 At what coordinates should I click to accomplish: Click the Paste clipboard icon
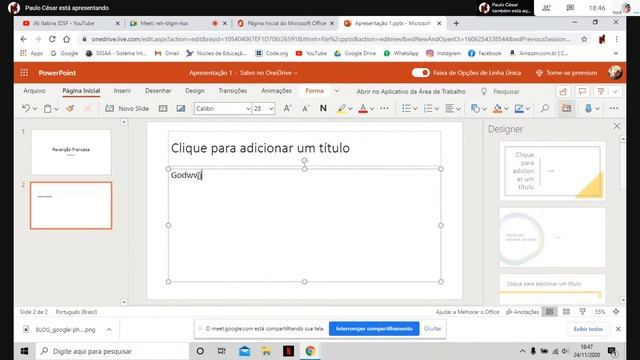(48, 109)
